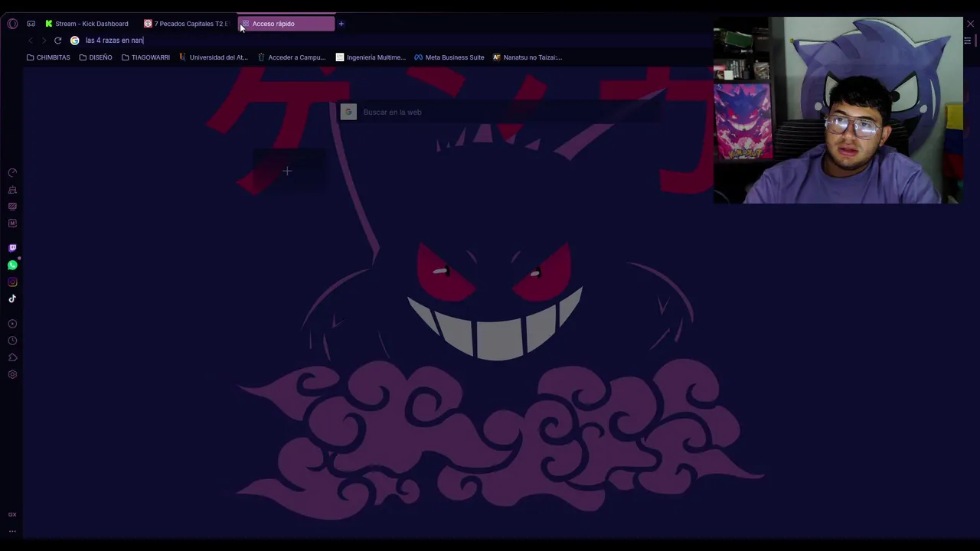
Task: Open the GX Corner sidebar icon
Action: coord(12,207)
